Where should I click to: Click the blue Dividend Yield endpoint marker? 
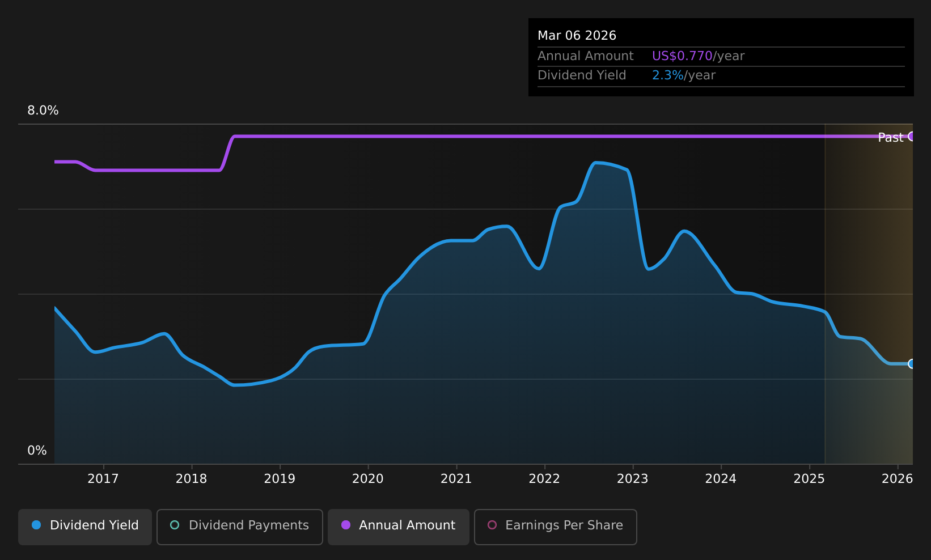tap(912, 364)
